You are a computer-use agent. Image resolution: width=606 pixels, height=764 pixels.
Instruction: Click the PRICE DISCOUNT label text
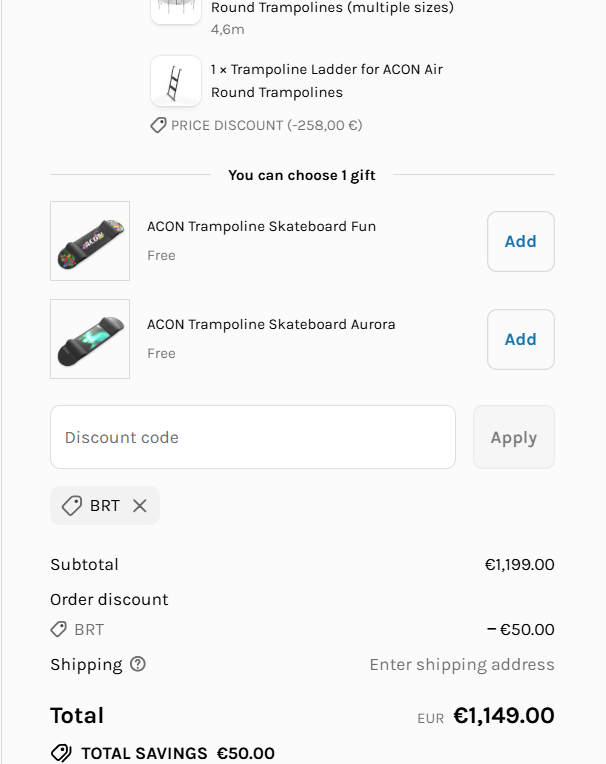tap(266, 126)
